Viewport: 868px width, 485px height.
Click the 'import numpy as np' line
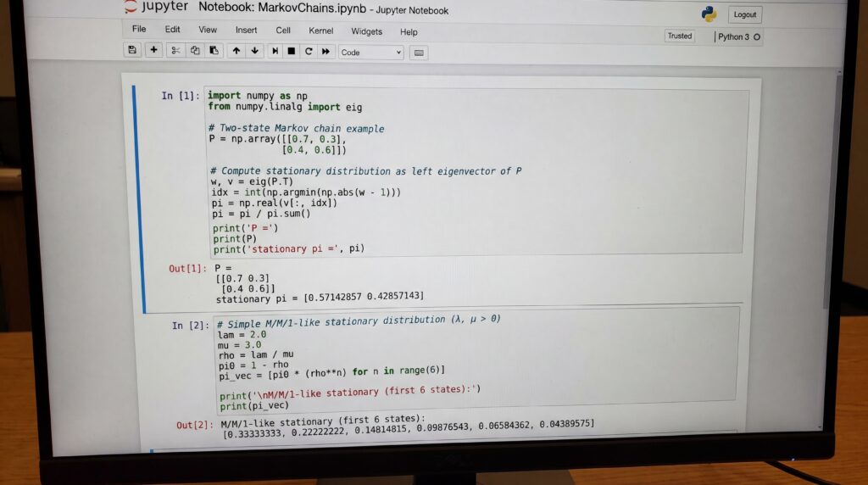[x=258, y=96]
